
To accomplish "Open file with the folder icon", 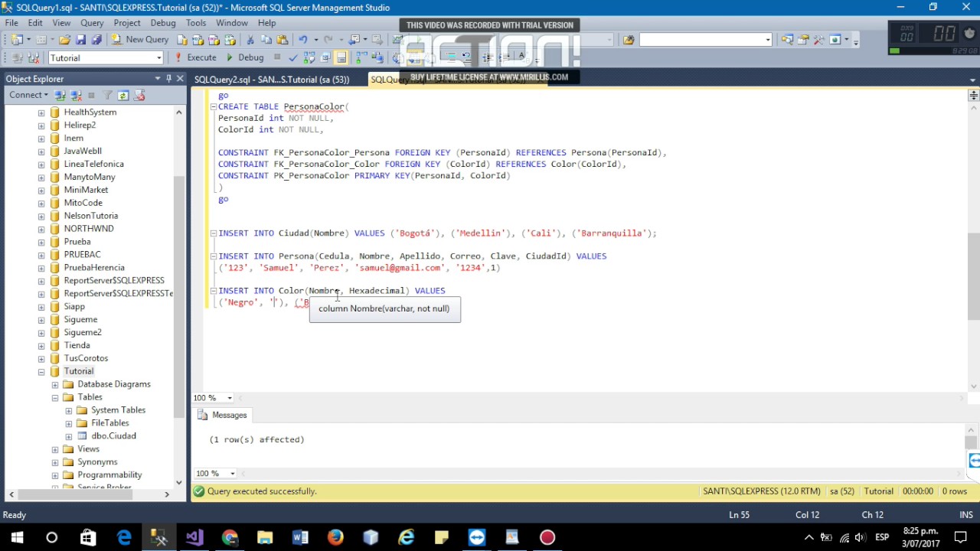I will pos(64,40).
